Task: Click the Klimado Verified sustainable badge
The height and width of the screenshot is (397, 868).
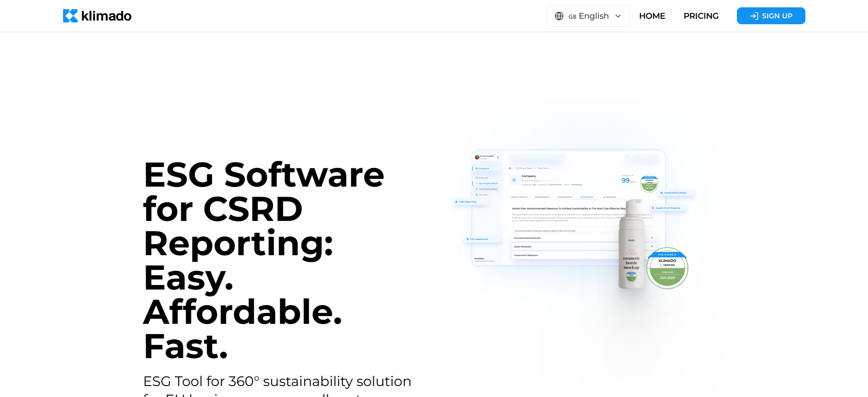Action: 667,268
